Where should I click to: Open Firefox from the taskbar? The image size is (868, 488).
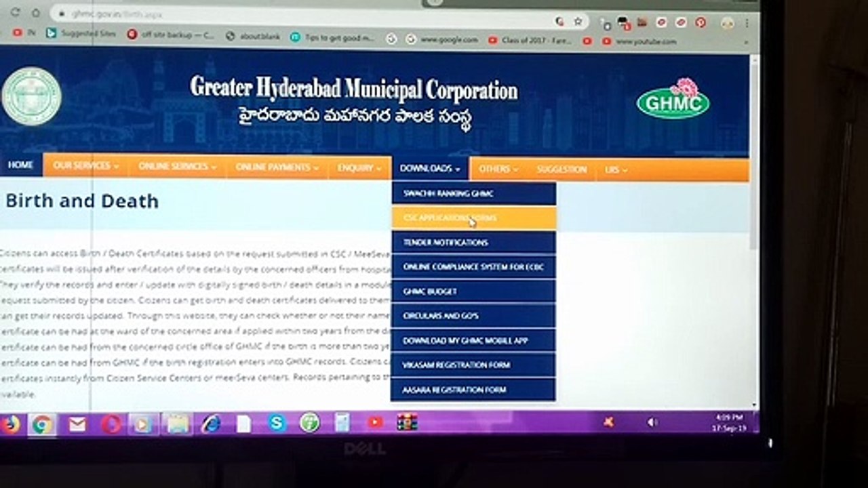(x=9, y=424)
